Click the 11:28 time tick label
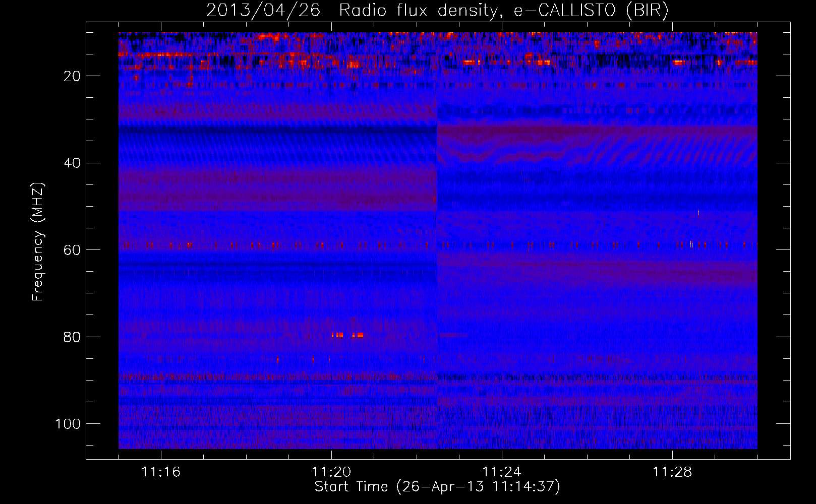 click(672, 472)
